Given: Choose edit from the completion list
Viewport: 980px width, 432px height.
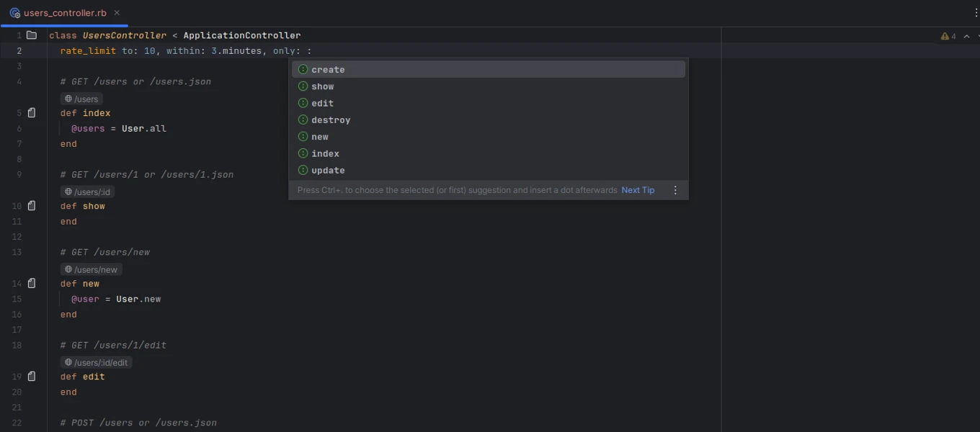Looking at the screenshot, I should [x=489, y=103].
